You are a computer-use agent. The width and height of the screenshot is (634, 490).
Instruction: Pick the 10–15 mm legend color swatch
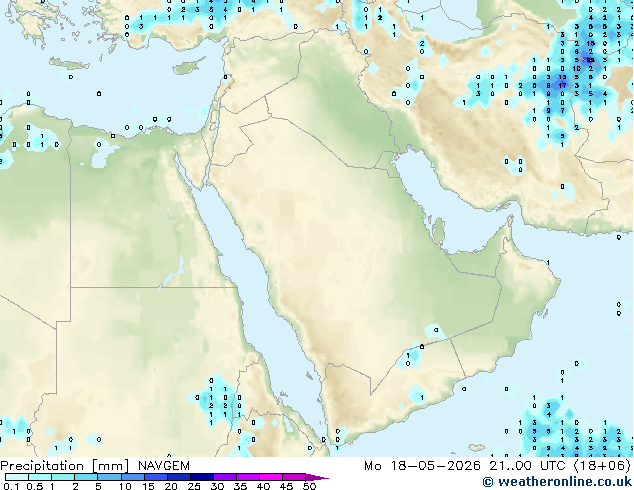(x=132, y=477)
